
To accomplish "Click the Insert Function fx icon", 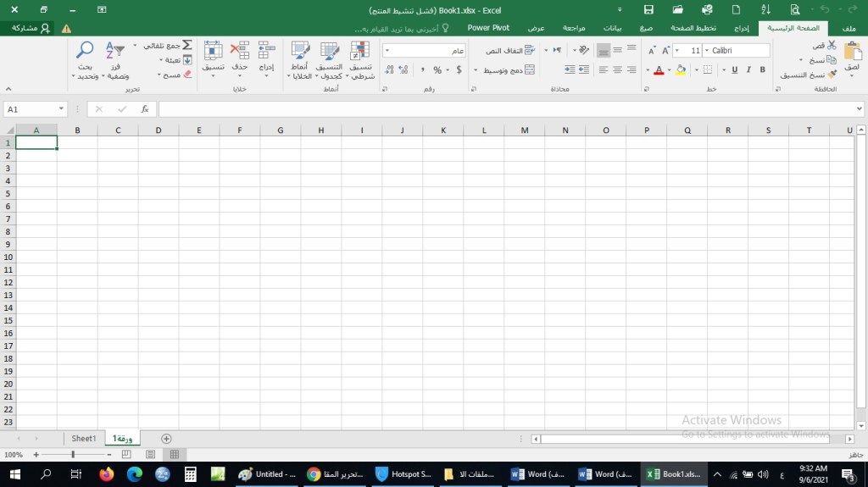I will [145, 109].
